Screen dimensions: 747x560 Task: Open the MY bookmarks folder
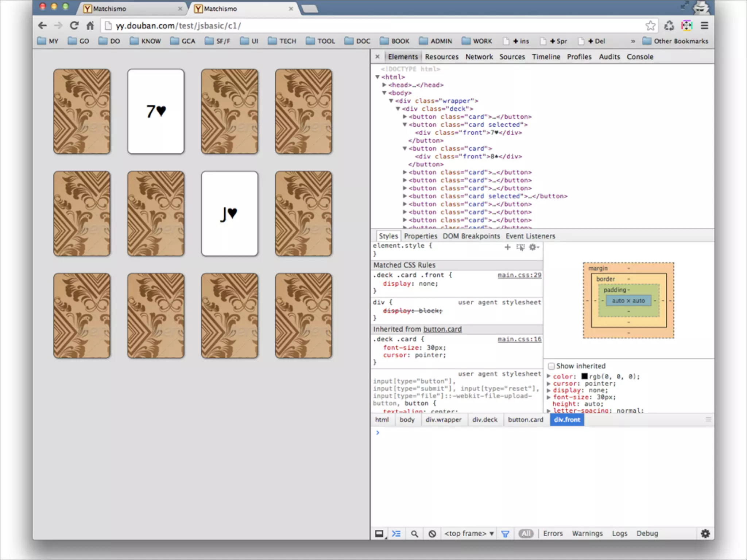pos(48,41)
